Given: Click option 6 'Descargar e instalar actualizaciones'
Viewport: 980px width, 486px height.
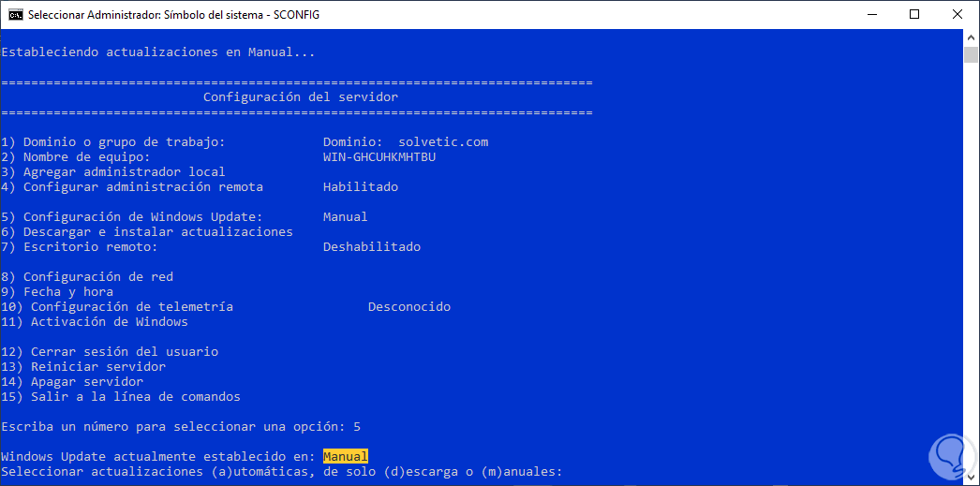Looking at the screenshot, I should pos(147,231).
